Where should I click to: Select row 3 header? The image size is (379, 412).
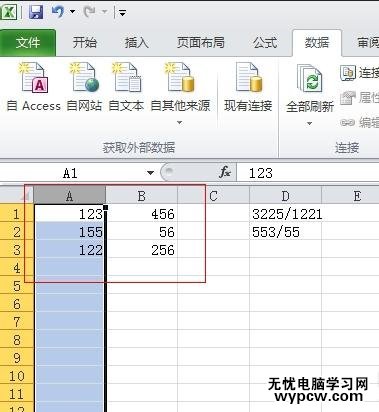17,250
